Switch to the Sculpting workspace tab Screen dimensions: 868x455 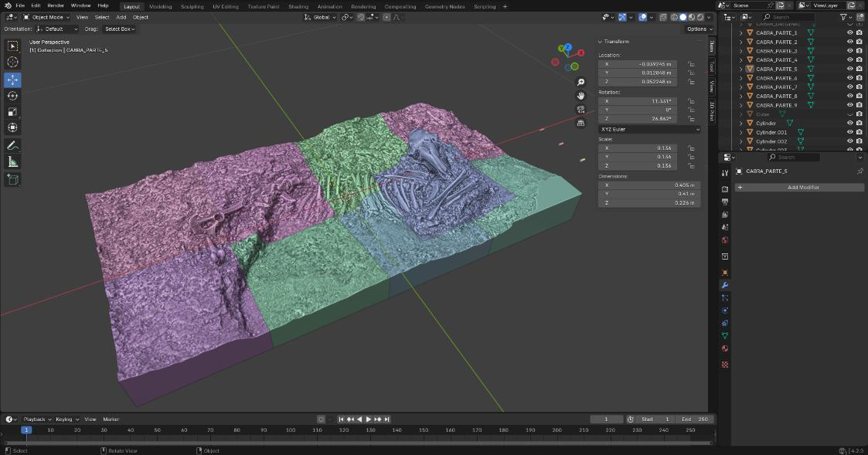click(192, 7)
